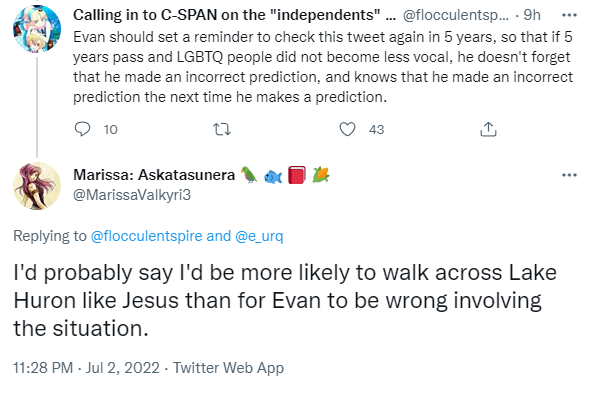
Task: Open more options for Marissa's tweet
Action: pyautogui.click(x=569, y=175)
